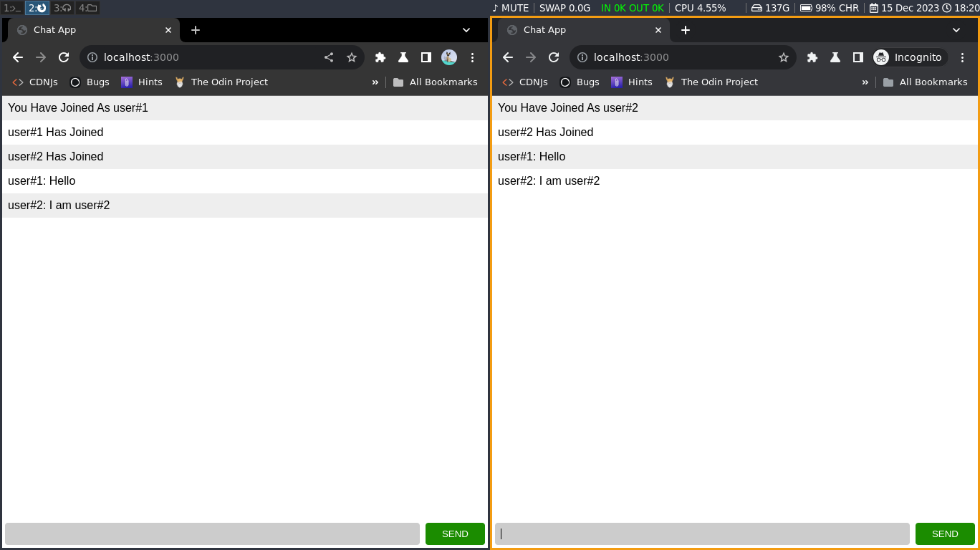Open Extensions puzzle icon in left window
The height and width of the screenshot is (550, 980).
tap(380, 57)
